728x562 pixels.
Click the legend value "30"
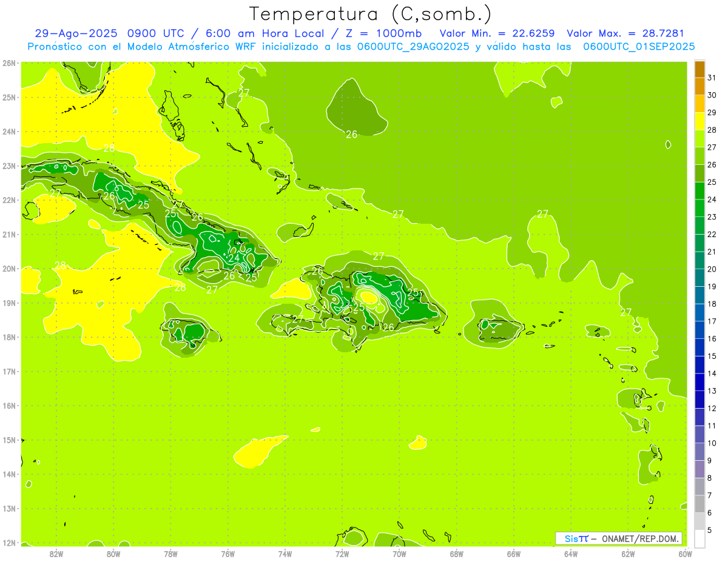click(x=712, y=95)
